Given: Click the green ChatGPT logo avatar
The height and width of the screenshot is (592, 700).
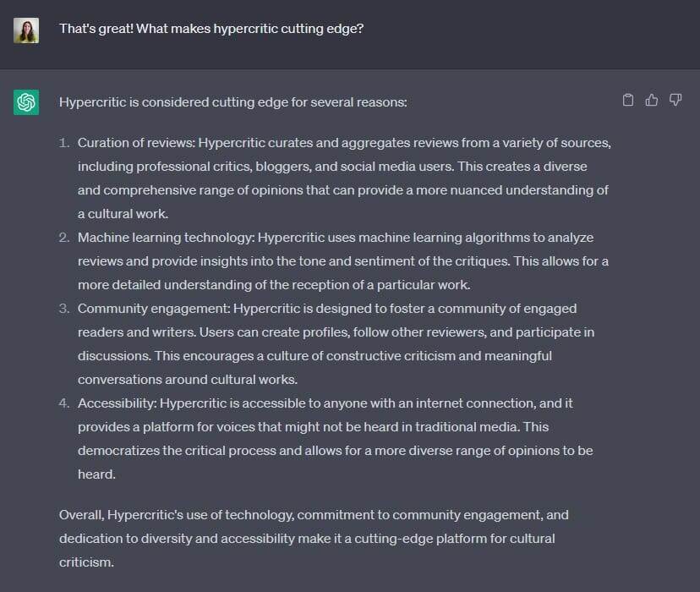Looking at the screenshot, I should 26,102.
